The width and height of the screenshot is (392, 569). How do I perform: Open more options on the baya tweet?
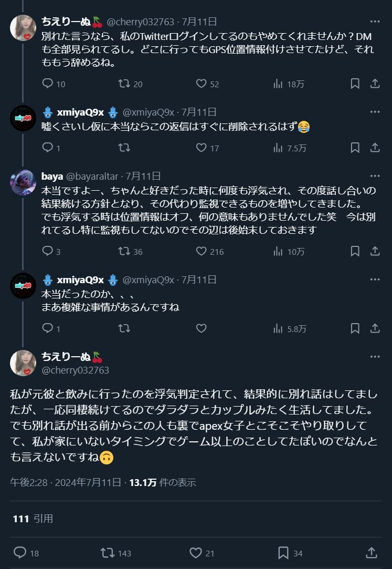(x=375, y=176)
